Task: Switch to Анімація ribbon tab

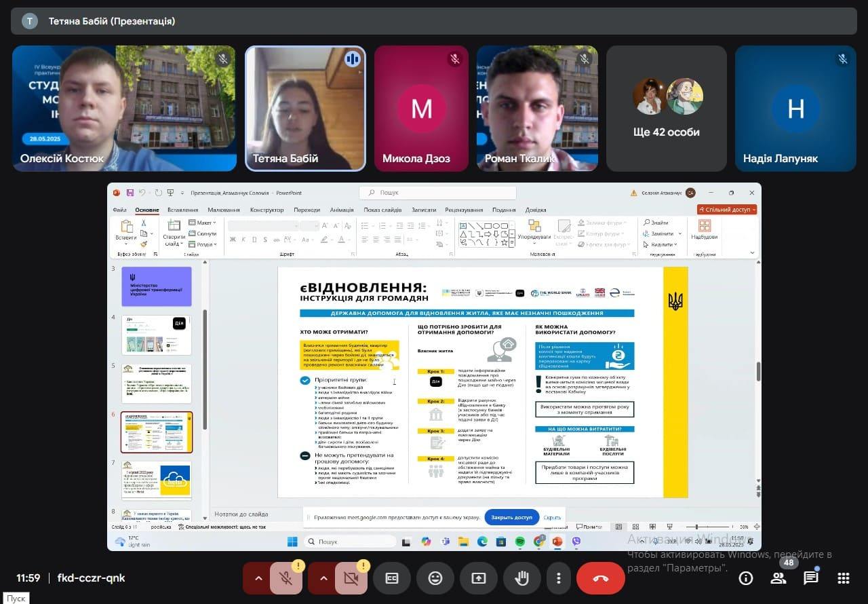Action: pyautogui.click(x=342, y=210)
